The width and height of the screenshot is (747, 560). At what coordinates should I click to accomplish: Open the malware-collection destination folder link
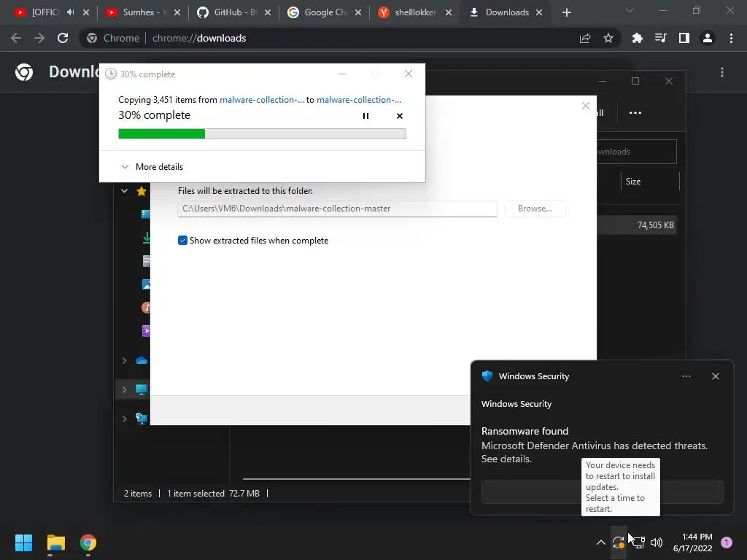pos(359,99)
